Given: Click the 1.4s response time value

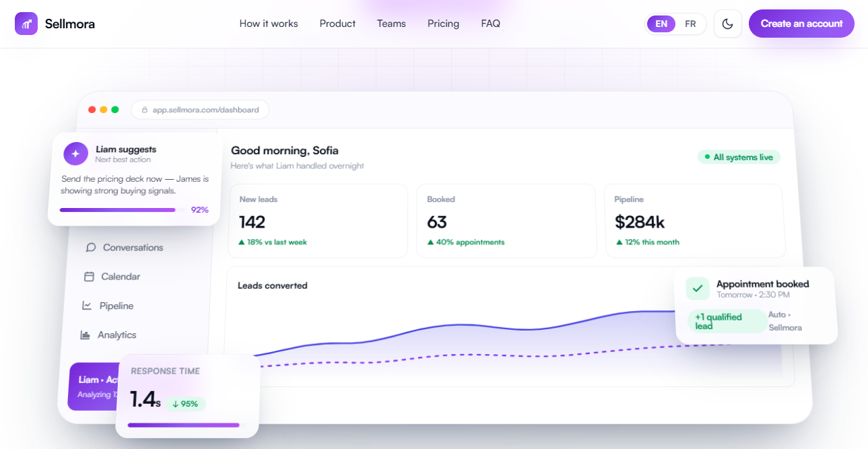Looking at the screenshot, I should 145,400.
